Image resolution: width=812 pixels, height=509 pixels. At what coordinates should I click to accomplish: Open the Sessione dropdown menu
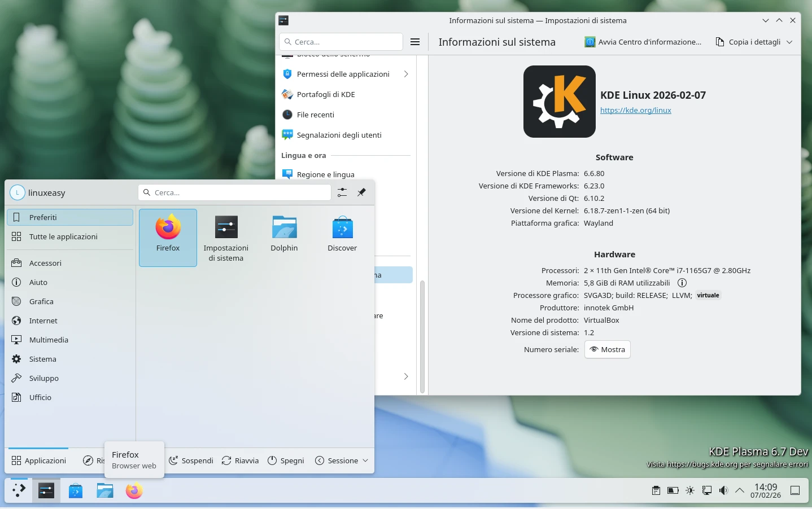coord(341,460)
